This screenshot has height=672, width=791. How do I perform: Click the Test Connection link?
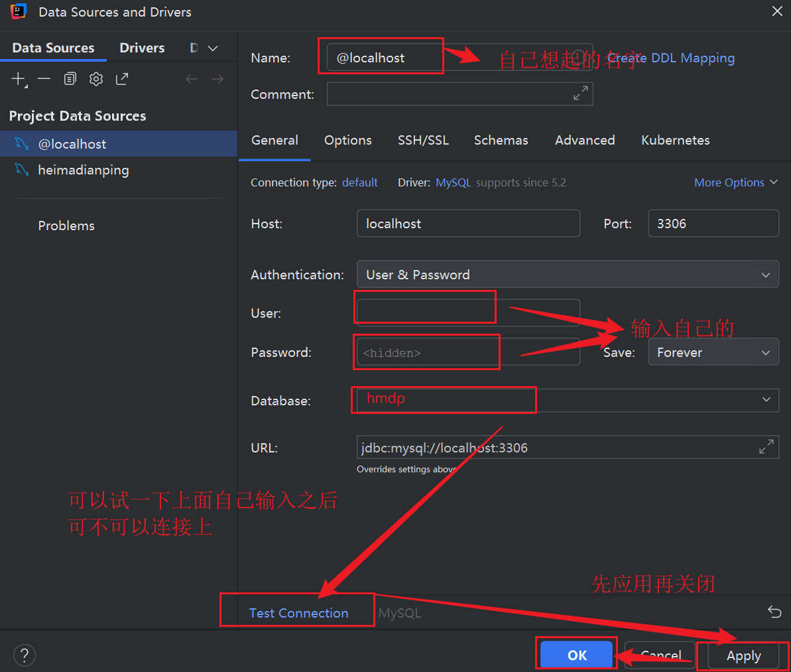[298, 612]
